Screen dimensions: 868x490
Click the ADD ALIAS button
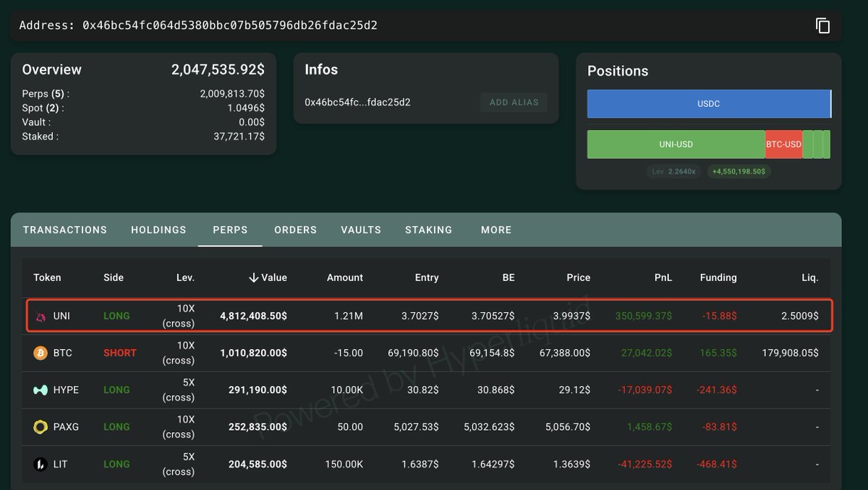point(514,102)
